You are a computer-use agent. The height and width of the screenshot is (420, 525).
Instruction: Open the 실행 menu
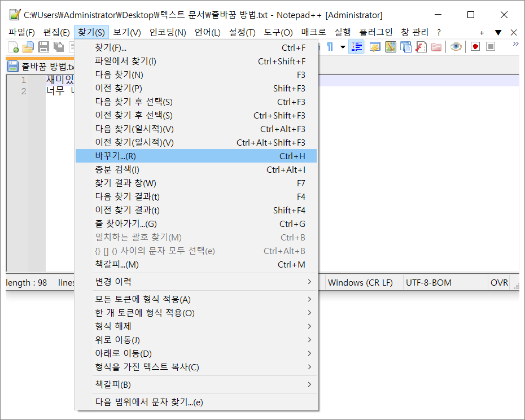point(343,32)
